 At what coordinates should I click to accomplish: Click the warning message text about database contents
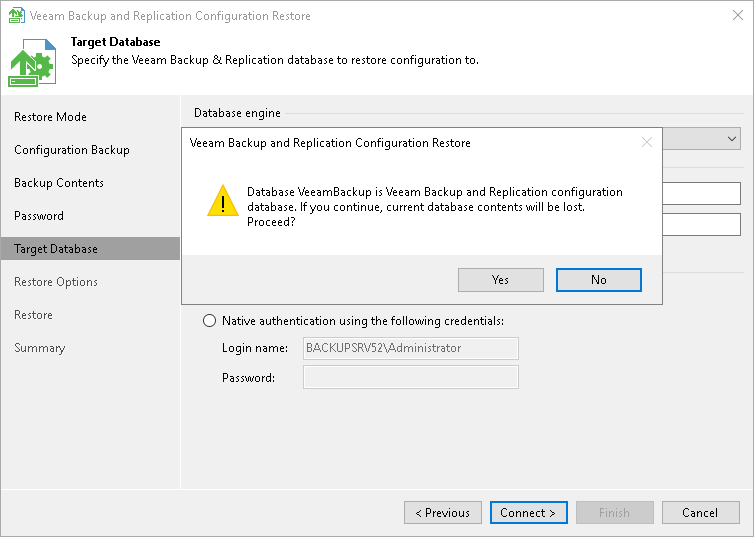coord(435,207)
